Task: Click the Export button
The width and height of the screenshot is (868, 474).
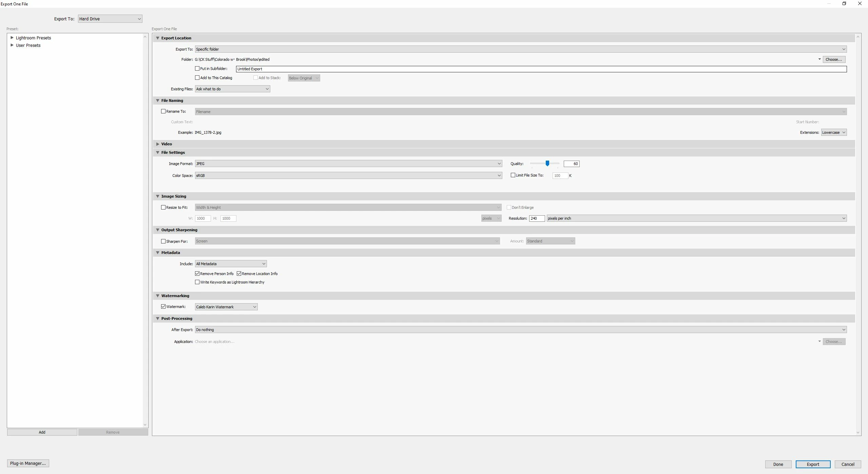Action: point(813,464)
